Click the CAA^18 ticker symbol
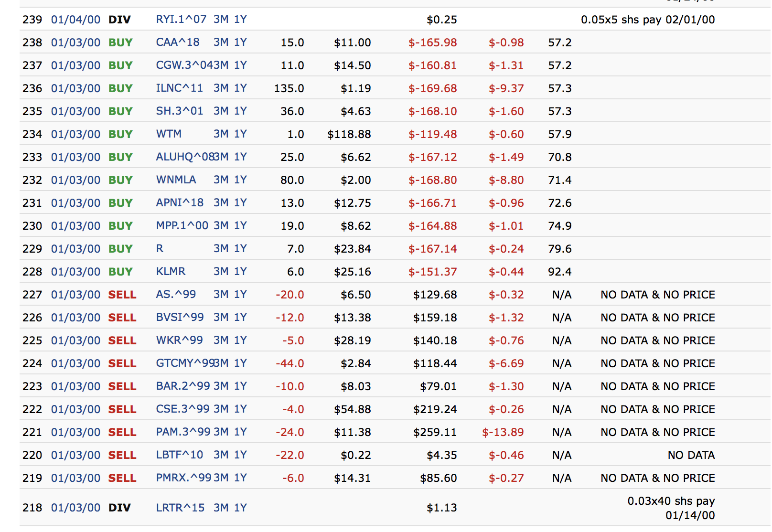 [178, 43]
